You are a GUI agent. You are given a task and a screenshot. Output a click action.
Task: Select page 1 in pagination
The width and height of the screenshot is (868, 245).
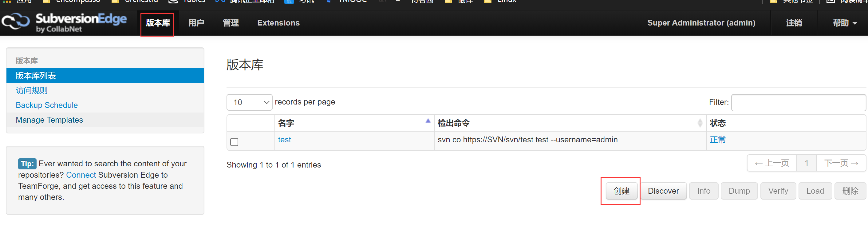tap(807, 163)
